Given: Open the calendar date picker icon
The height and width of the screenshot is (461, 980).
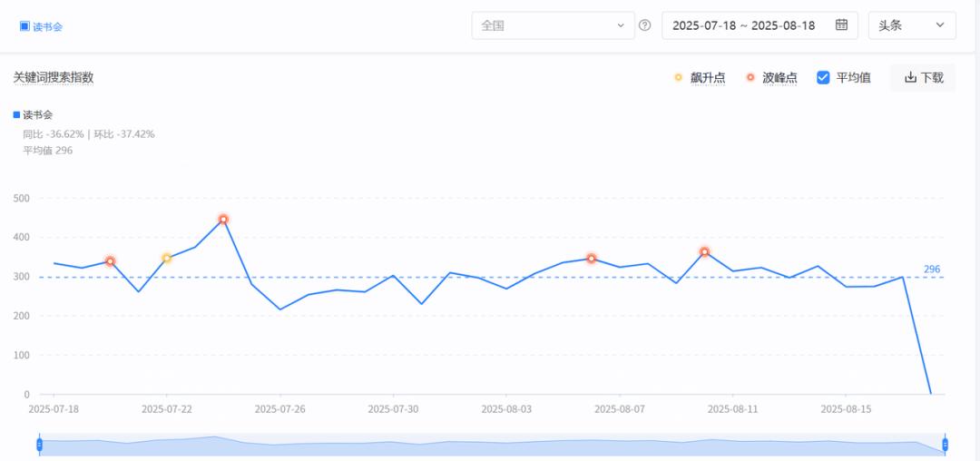Looking at the screenshot, I should click(841, 25).
